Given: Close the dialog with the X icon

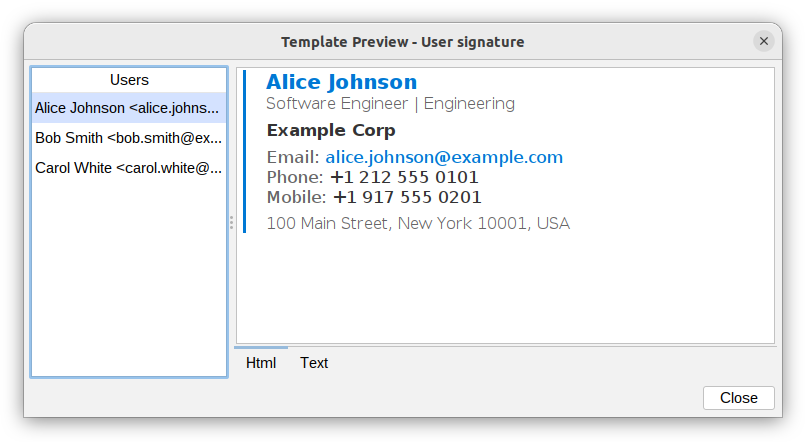Looking at the screenshot, I should 763,41.
